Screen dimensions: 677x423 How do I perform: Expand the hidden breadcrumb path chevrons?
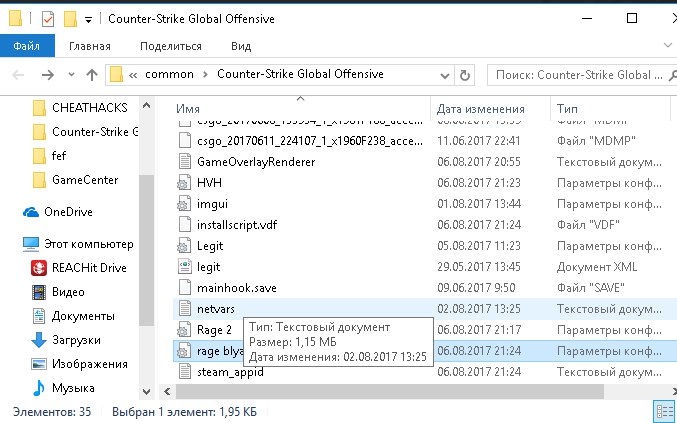click(x=133, y=75)
